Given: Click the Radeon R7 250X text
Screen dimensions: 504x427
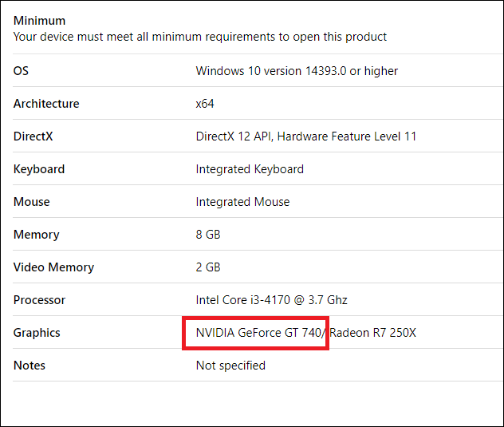Looking at the screenshot, I should pyautogui.click(x=373, y=333).
